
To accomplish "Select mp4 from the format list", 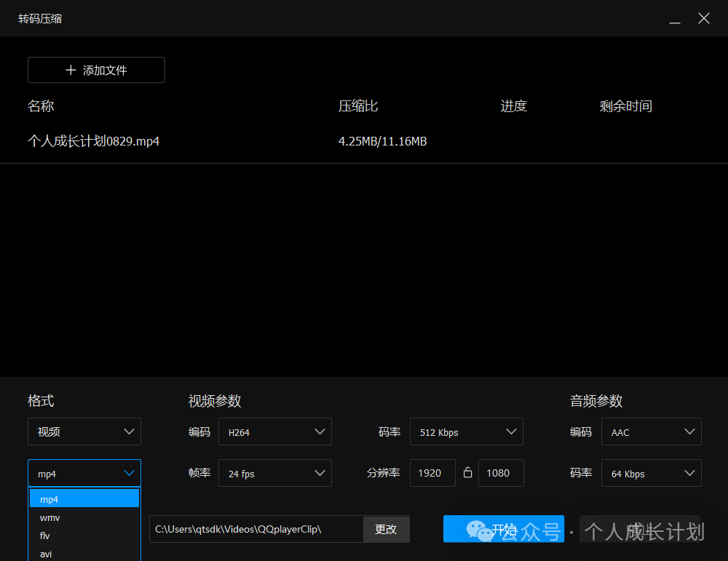I will [x=84, y=499].
